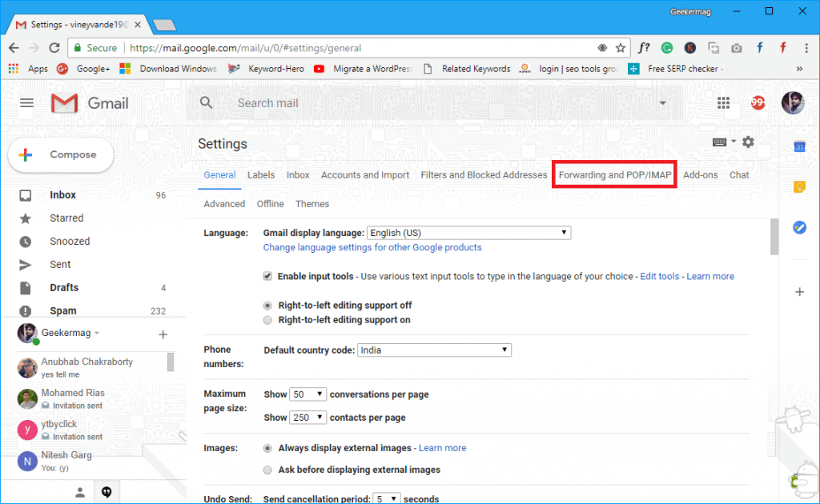Image resolution: width=820 pixels, height=504 pixels.
Task: Click the Hangouts conversations icon
Action: coord(107,492)
